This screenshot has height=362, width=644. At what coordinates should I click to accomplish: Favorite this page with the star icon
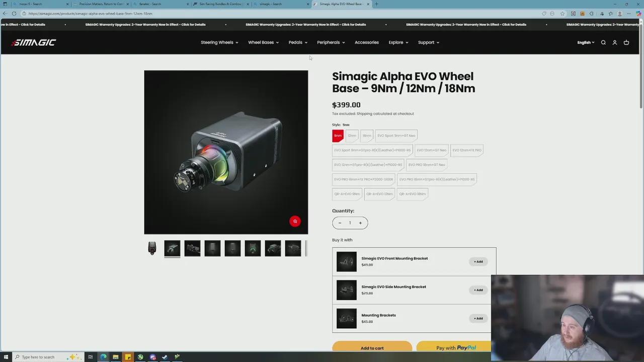coord(562,14)
